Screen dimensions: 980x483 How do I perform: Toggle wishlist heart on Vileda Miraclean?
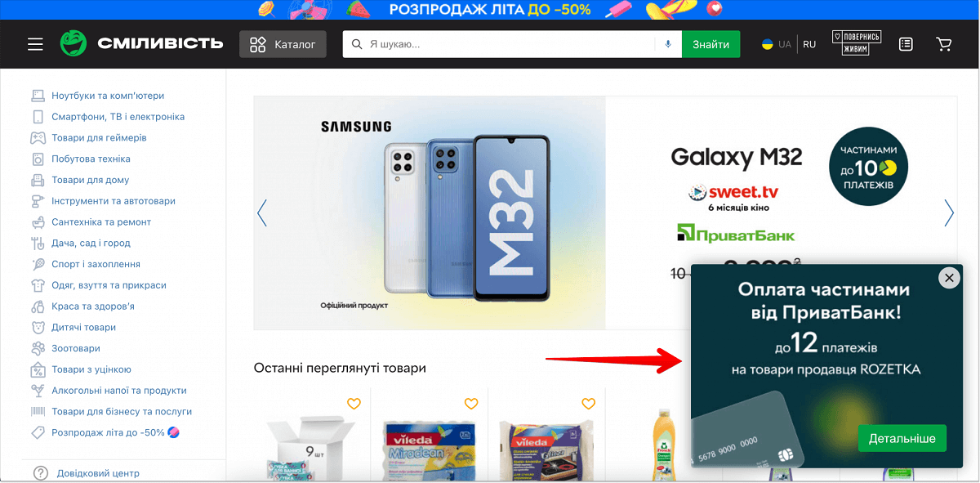(471, 404)
